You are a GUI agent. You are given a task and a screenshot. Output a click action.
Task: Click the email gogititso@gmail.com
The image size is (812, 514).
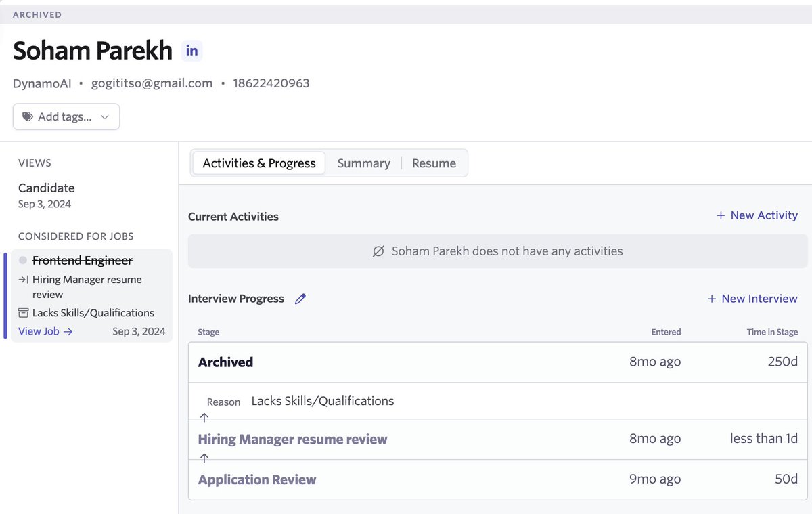[x=152, y=83]
